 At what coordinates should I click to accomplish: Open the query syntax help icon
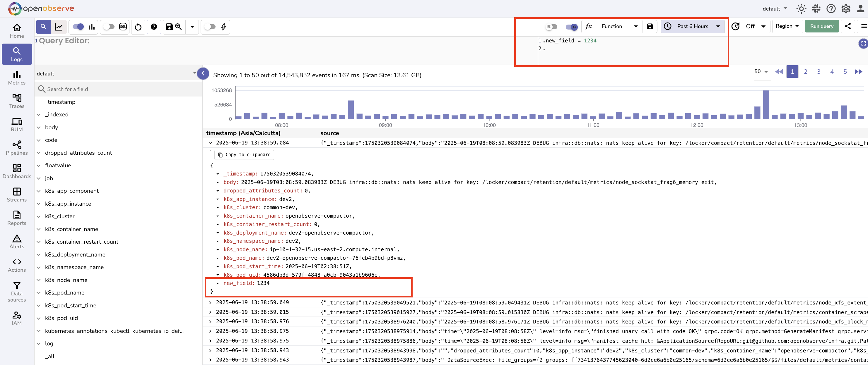(x=154, y=27)
